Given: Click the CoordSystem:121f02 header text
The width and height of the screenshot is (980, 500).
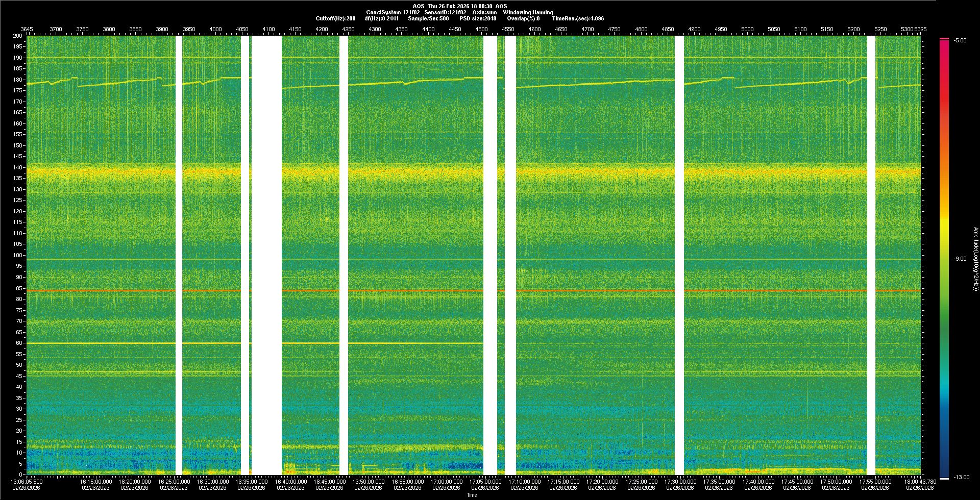Looking at the screenshot, I should coord(393,12).
